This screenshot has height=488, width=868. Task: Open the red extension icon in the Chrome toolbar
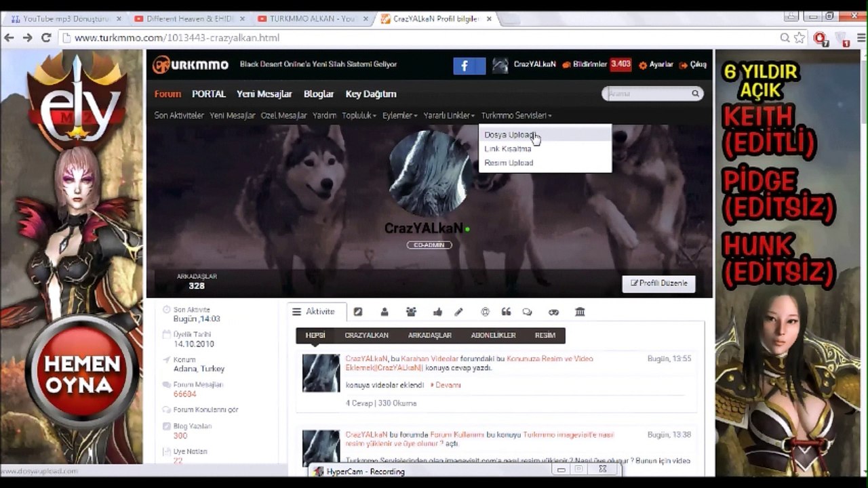click(x=820, y=38)
